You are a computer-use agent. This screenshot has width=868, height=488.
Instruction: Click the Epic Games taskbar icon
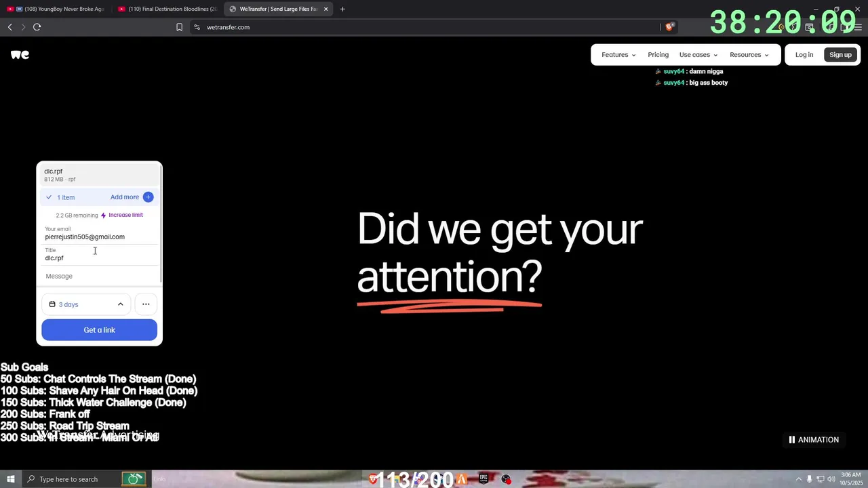484,479
